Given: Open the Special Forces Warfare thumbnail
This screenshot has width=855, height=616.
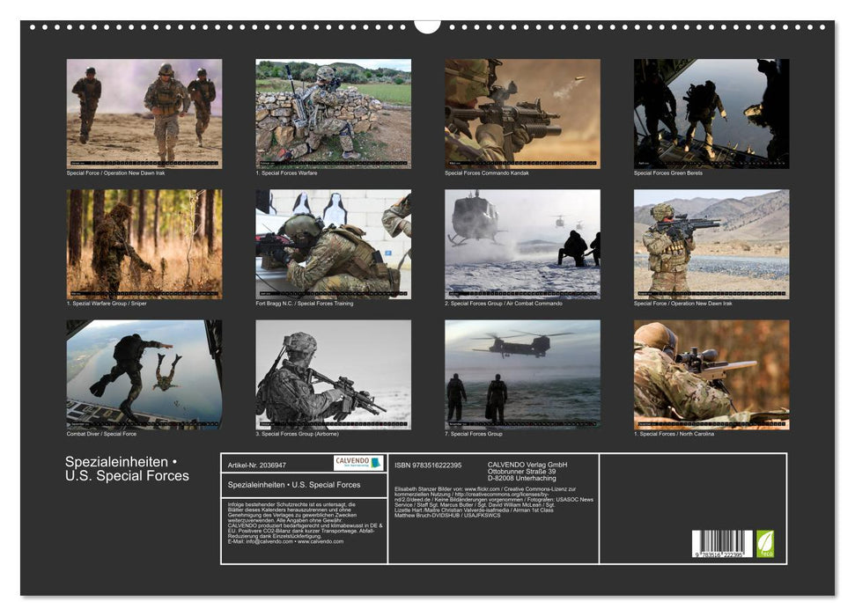Looking at the screenshot, I should 332,113.
